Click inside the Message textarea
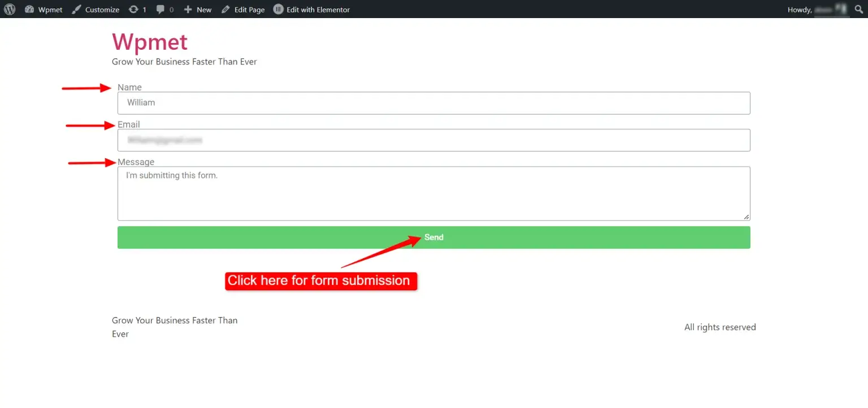This screenshot has height=408, width=868. point(433,193)
